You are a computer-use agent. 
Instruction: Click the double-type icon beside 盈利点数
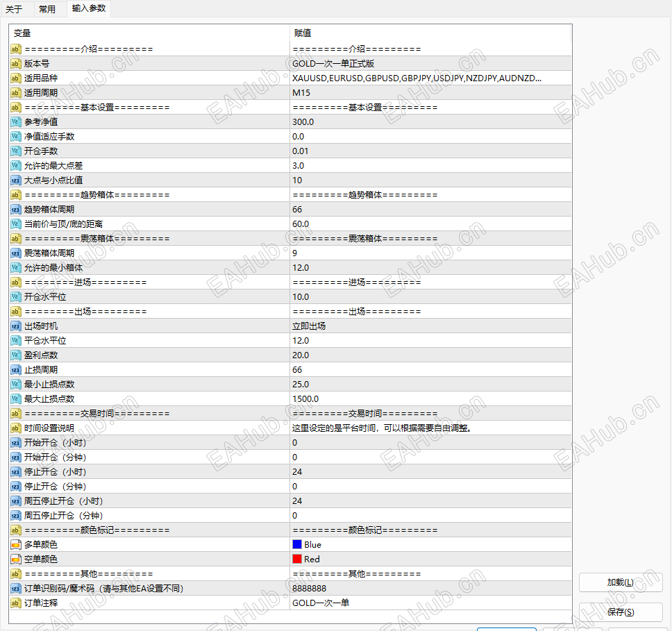pos(15,355)
